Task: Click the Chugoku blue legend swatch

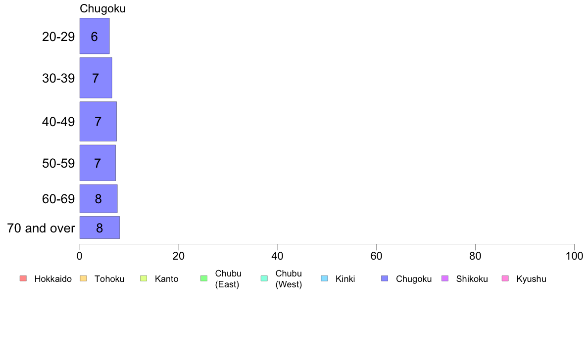Action: click(x=385, y=278)
